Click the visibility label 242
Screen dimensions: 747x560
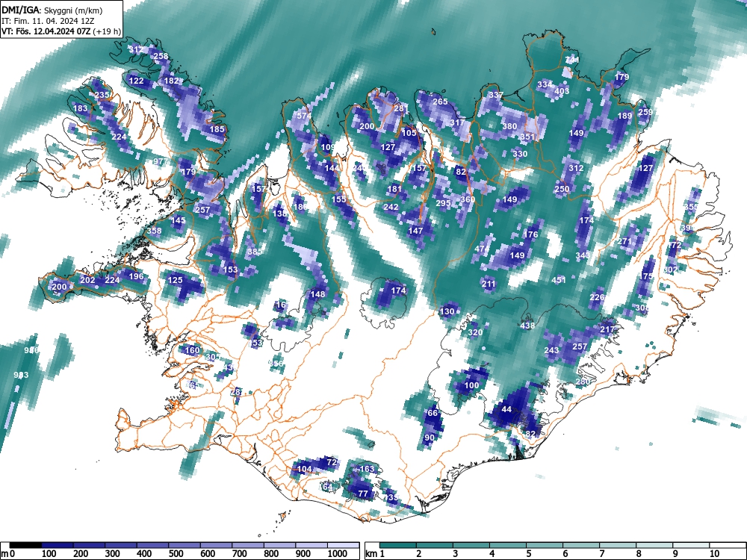tap(391, 207)
